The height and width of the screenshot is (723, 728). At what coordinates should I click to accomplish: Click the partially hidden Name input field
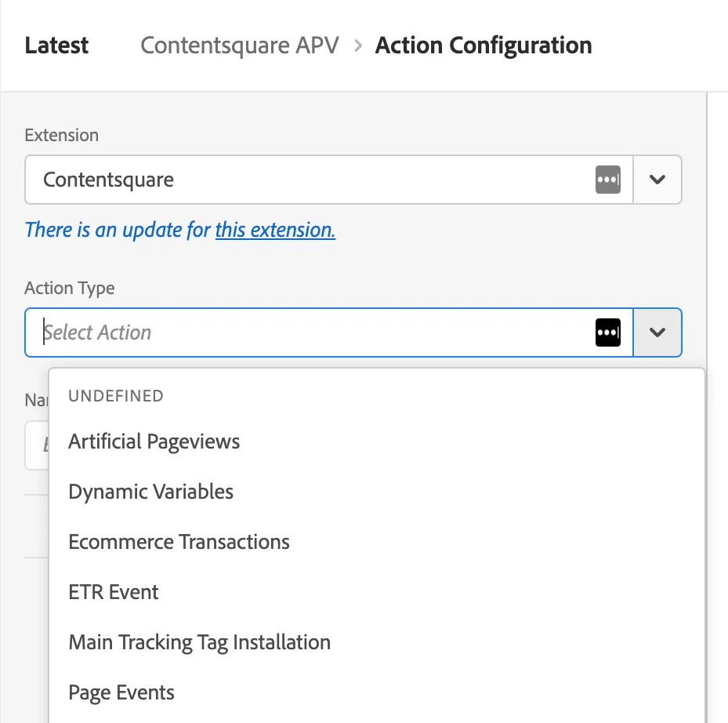pos(36,445)
